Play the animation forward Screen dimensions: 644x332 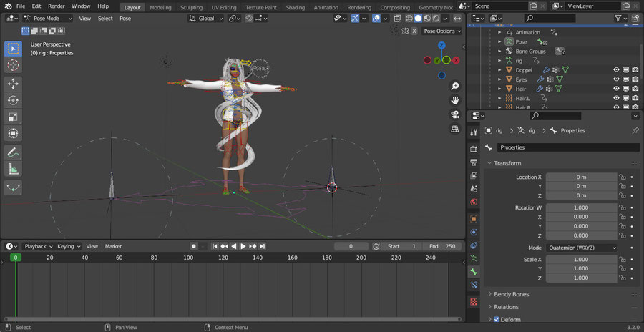(243, 246)
